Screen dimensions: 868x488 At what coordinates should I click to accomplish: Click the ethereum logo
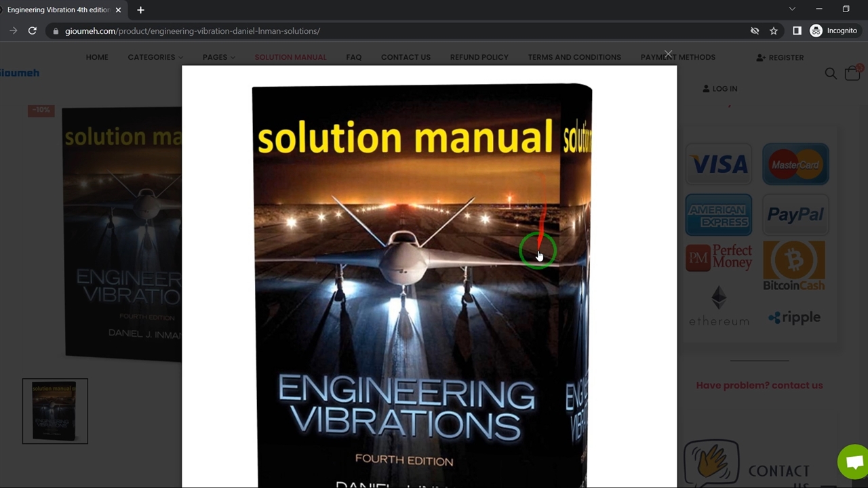click(719, 306)
